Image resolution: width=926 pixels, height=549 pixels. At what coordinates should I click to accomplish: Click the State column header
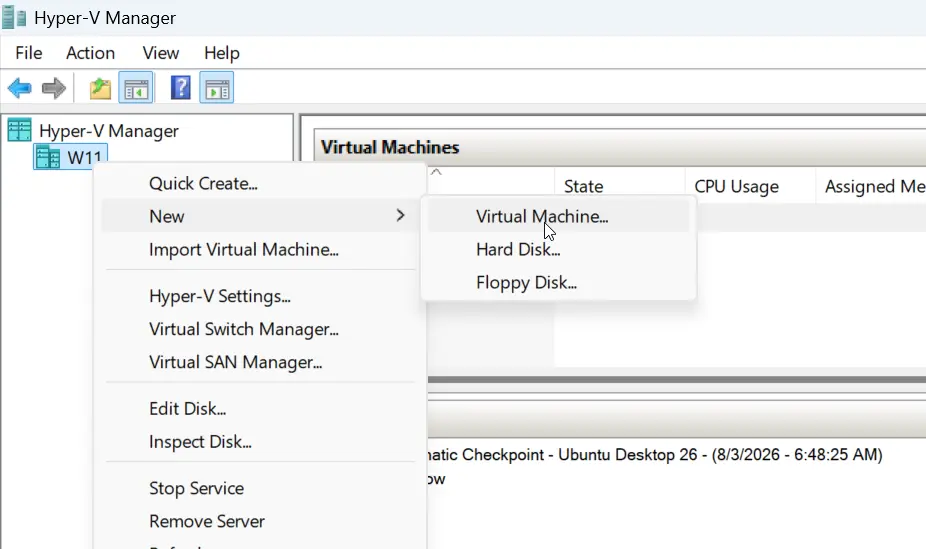(619, 186)
